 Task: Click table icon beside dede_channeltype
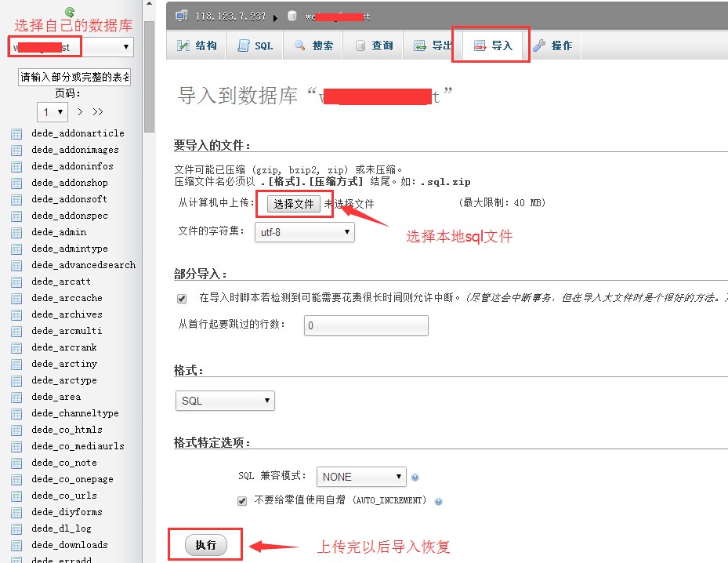pyautogui.click(x=16, y=413)
